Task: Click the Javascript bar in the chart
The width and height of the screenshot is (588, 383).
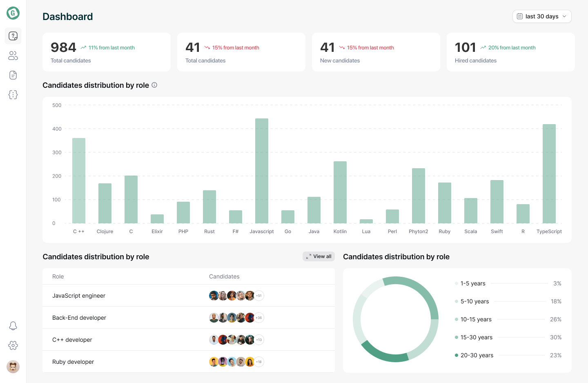Action: pyautogui.click(x=261, y=171)
